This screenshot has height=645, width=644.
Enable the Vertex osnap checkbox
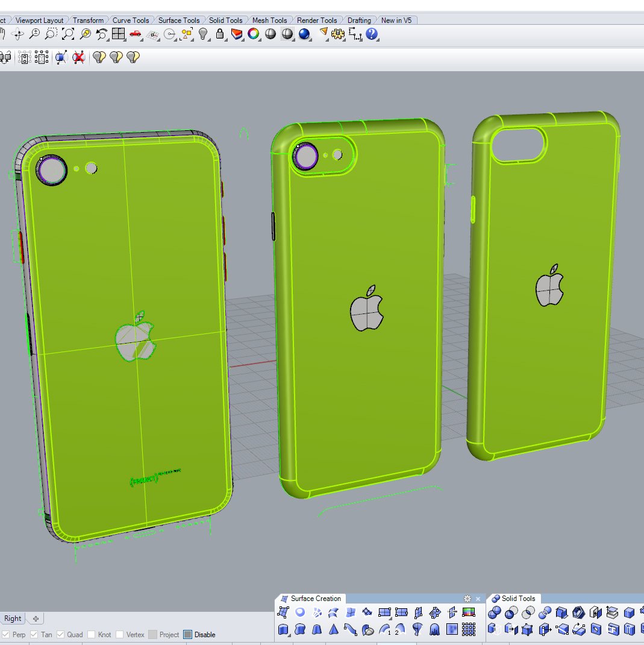(x=120, y=635)
